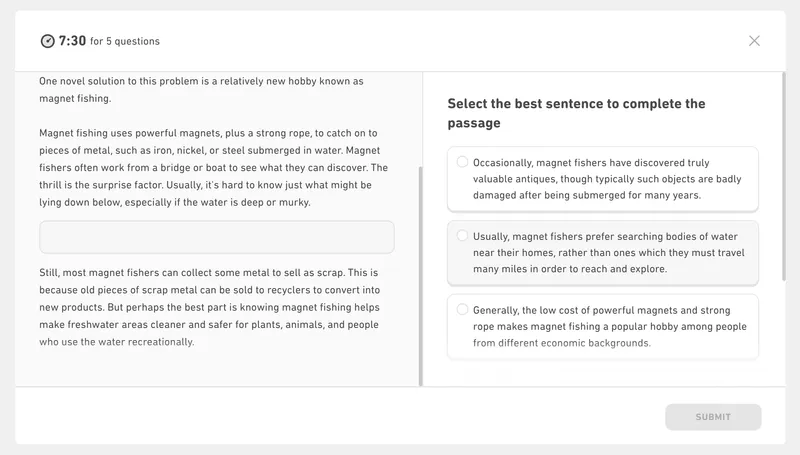Image resolution: width=800 pixels, height=455 pixels.
Task: Click the blank sentence box in the passage
Action: click(216, 237)
